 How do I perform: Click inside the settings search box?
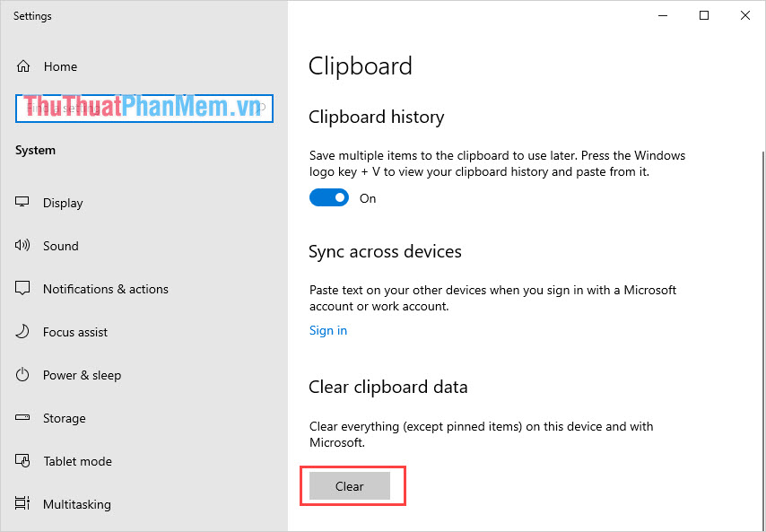pos(144,108)
